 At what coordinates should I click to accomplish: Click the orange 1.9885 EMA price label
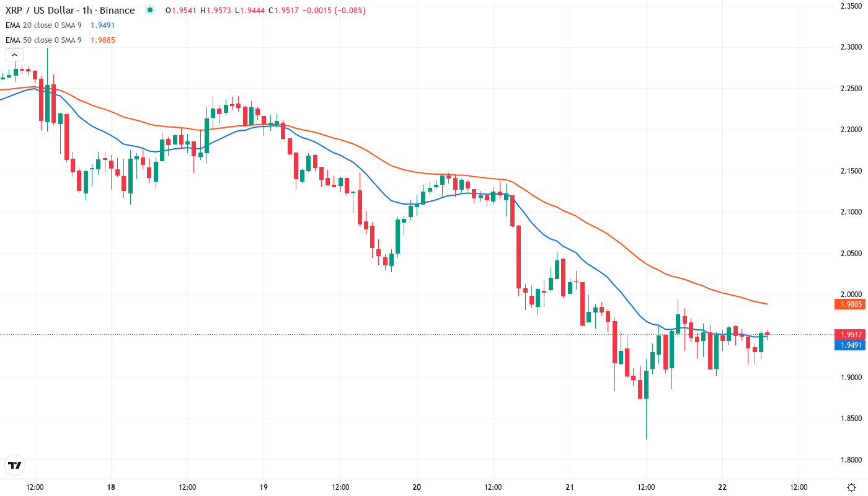tap(849, 304)
